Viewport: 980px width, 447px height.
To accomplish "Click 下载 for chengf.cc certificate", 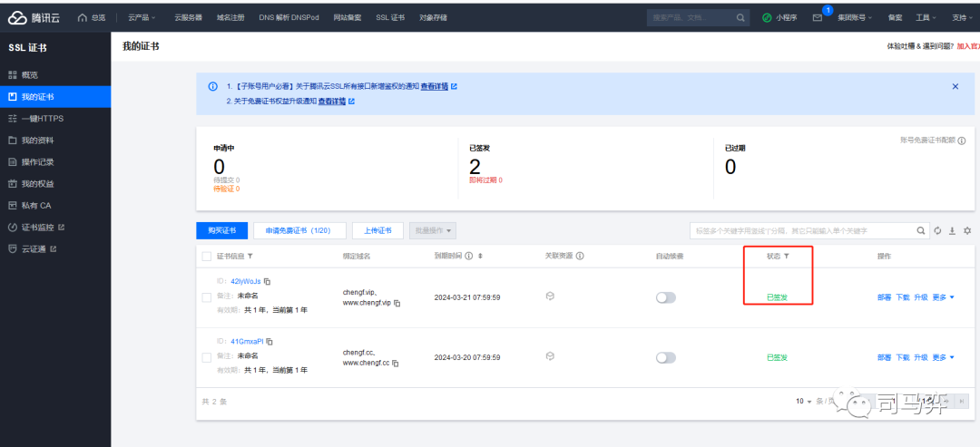I will (x=903, y=358).
